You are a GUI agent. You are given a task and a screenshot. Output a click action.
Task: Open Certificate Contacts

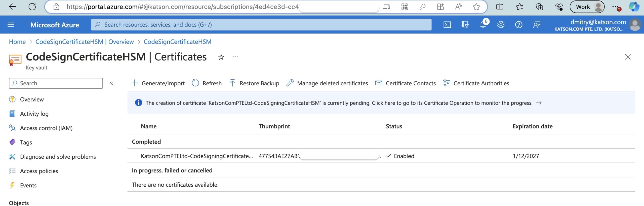point(405,83)
